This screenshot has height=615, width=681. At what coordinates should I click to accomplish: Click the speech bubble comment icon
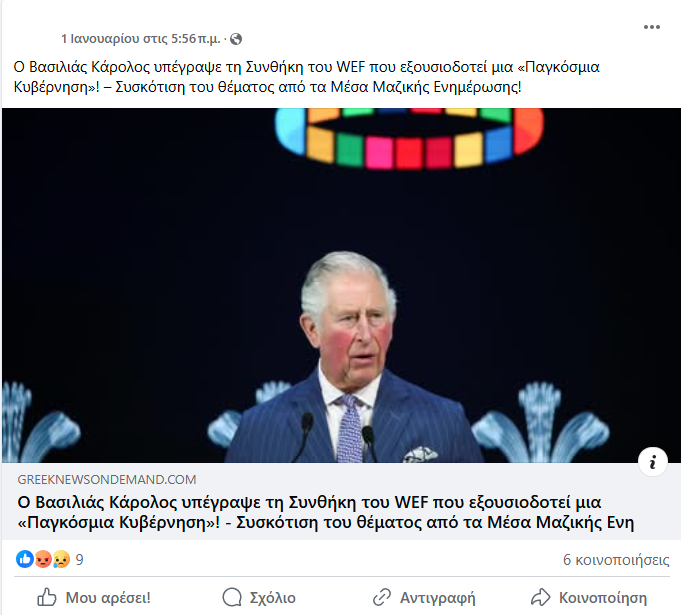click(232, 597)
